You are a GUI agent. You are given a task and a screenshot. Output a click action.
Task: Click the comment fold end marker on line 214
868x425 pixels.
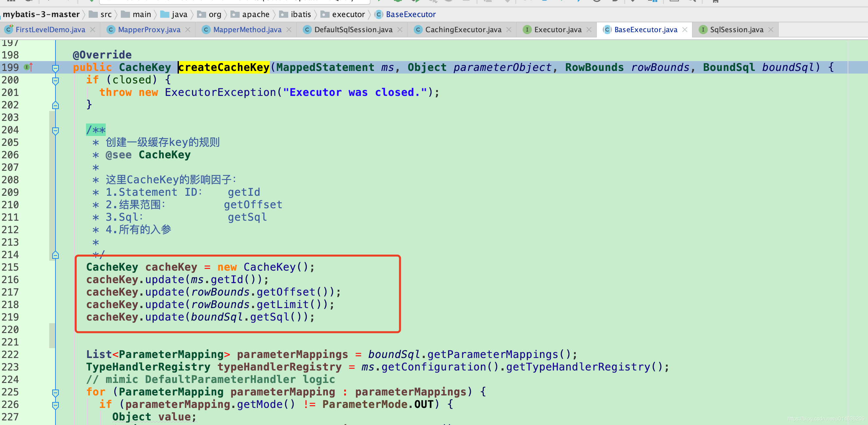pyautogui.click(x=55, y=255)
